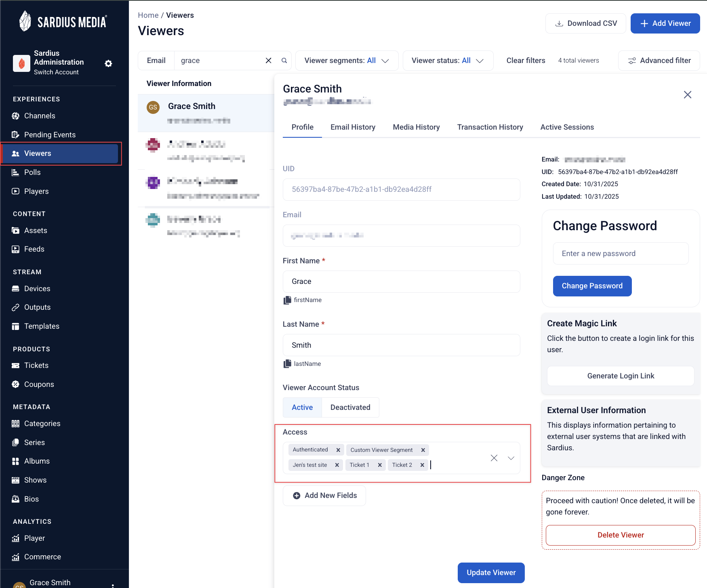The height and width of the screenshot is (588, 707).
Task: Focus the new password input field
Action: pyautogui.click(x=621, y=254)
